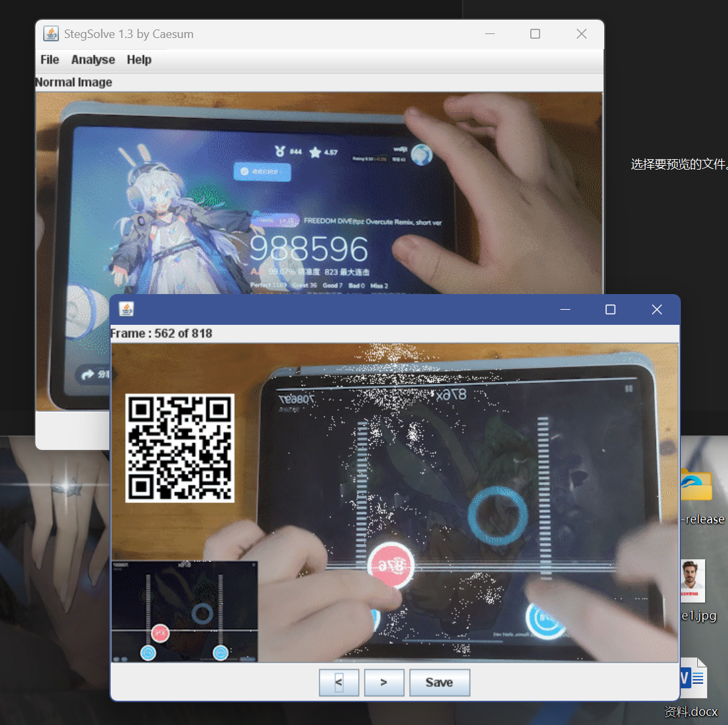Advance to the next frame

tap(384, 682)
